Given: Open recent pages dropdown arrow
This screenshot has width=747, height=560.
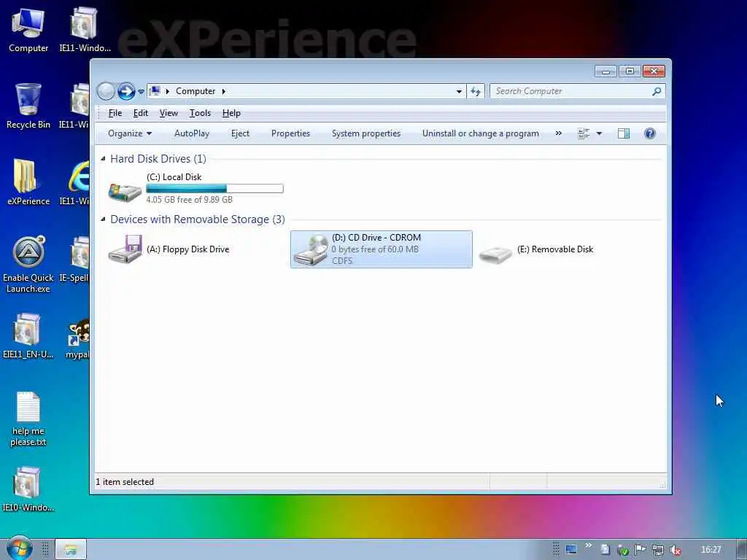Looking at the screenshot, I should coord(141,91).
